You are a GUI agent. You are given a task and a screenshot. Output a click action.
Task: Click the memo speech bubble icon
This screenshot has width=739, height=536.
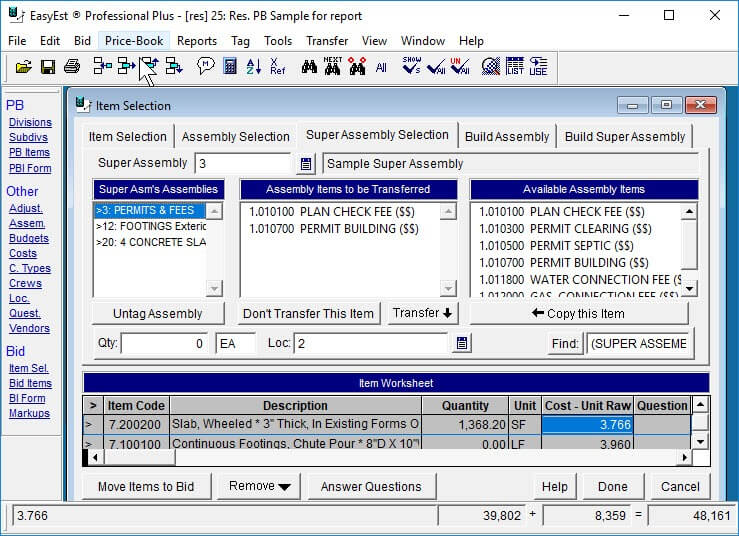tap(205, 66)
